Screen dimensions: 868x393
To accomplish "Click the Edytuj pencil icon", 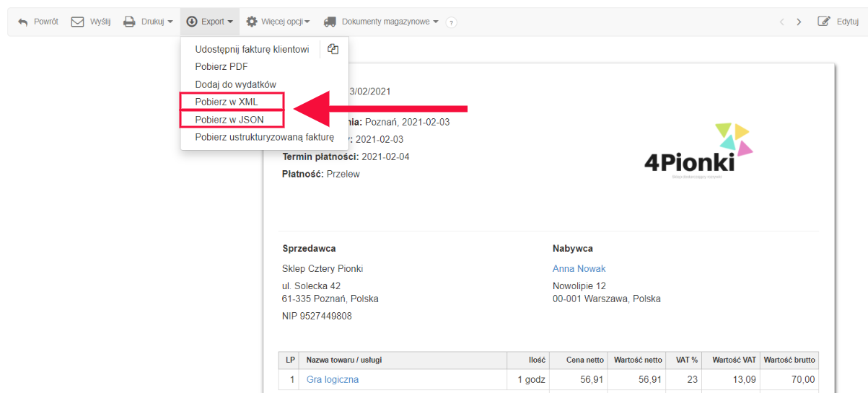I will 824,22.
